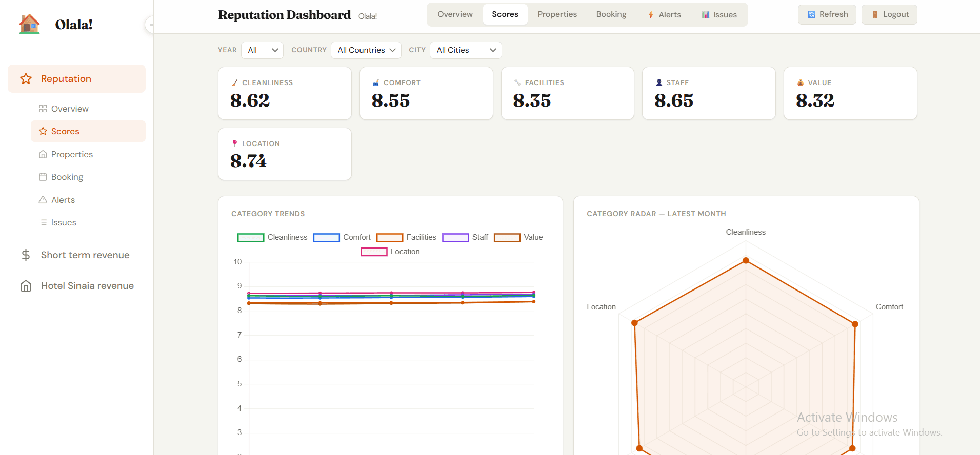
Task: Click the Facilities 8.35 score value
Action: 532,100
